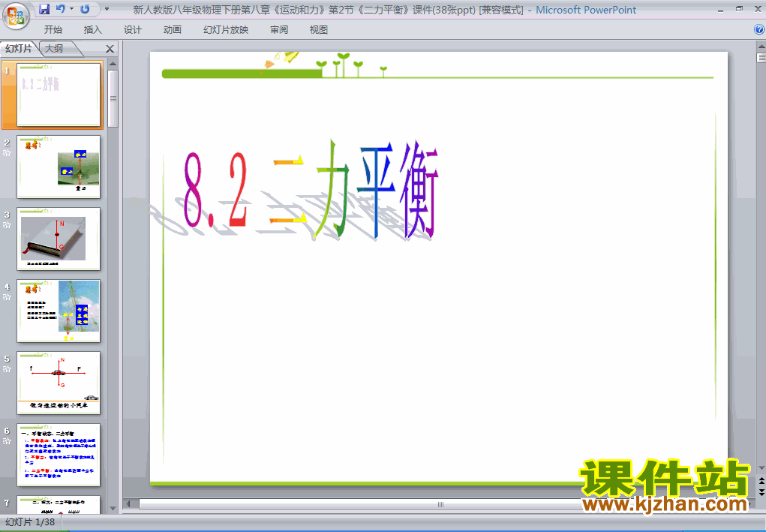Select slide 2 thumbnail
The height and width of the screenshot is (532, 766).
click(x=59, y=167)
